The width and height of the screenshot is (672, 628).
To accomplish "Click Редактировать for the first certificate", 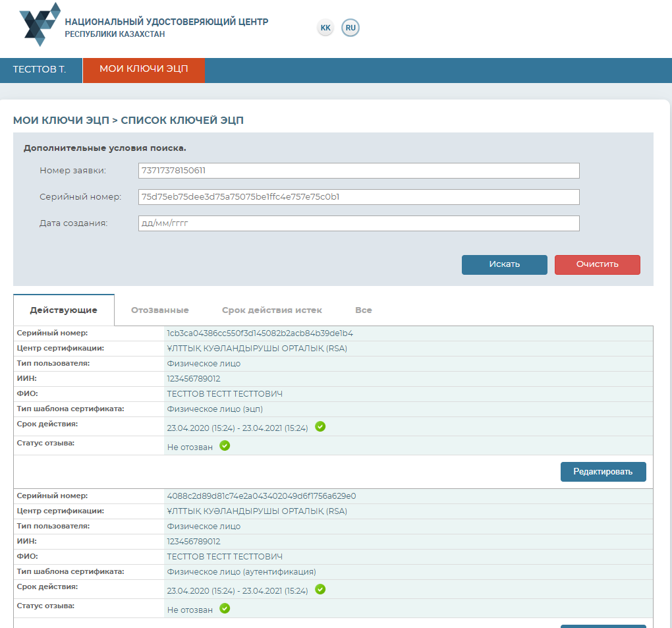I will (x=603, y=472).
